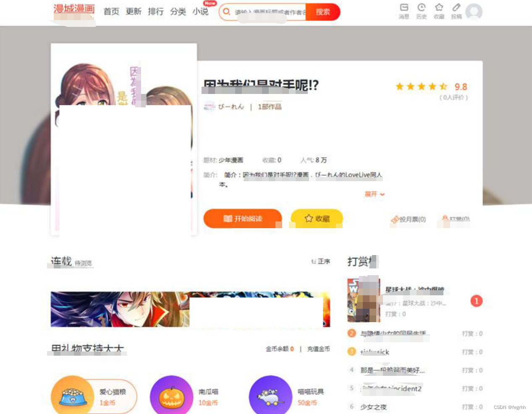Open the 消息 messages icon
The height and width of the screenshot is (414, 532).
404,10
